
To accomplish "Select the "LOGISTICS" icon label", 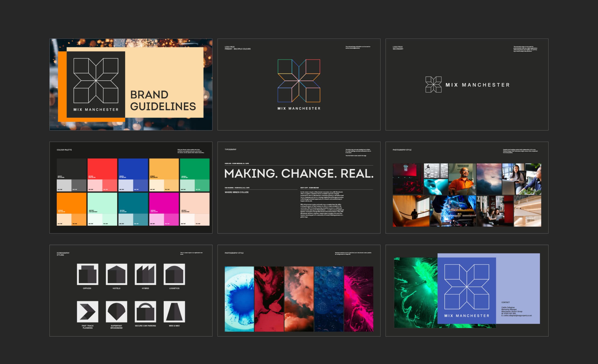I will click(x=174, y=288).
